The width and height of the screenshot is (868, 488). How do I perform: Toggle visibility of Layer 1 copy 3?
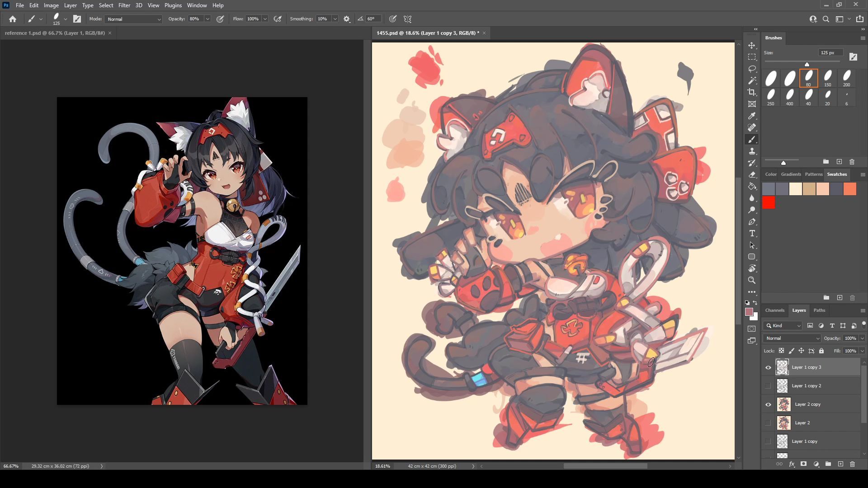(x=768, y=367)
